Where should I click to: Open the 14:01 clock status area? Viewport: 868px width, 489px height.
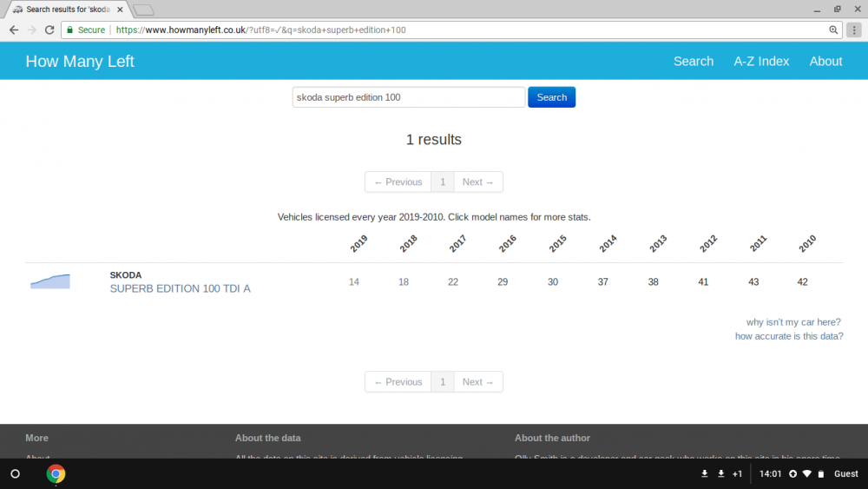point(770,474)
